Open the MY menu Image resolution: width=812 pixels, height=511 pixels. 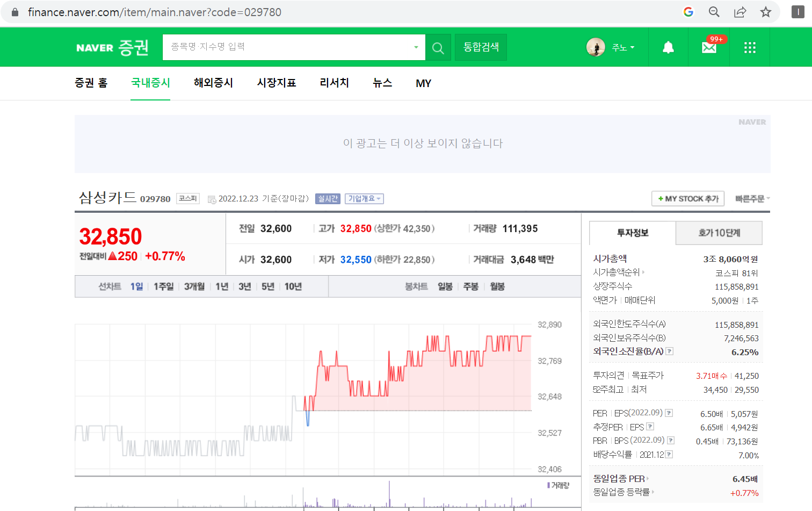(x=423, y=83)
